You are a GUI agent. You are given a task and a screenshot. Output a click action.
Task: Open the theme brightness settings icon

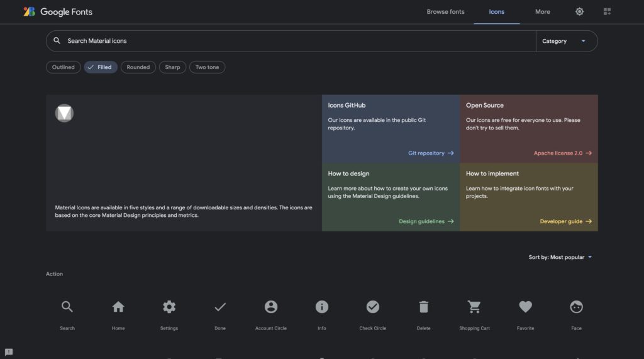pos(579,11)
